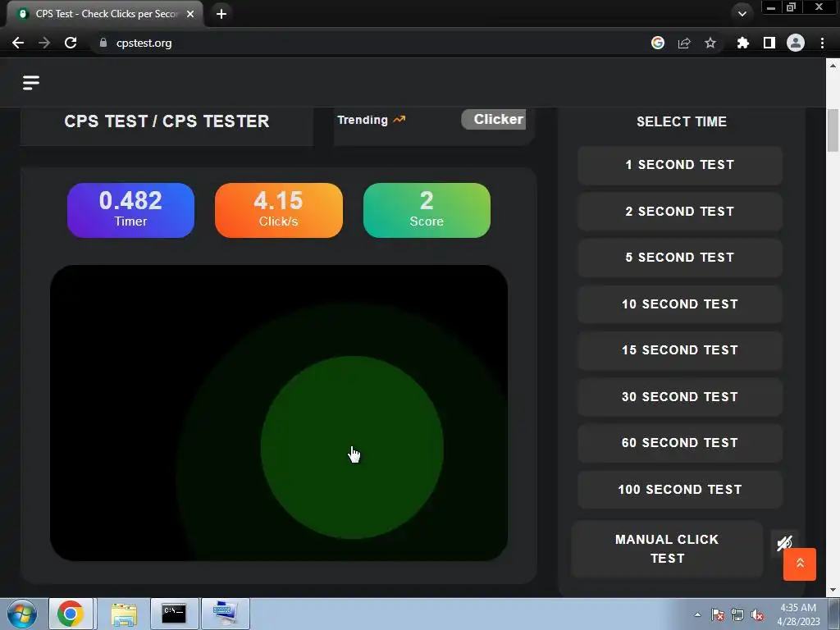Open the command prompt taskbar icon
This screenshot has height=630, width=840.
[174, 614]
